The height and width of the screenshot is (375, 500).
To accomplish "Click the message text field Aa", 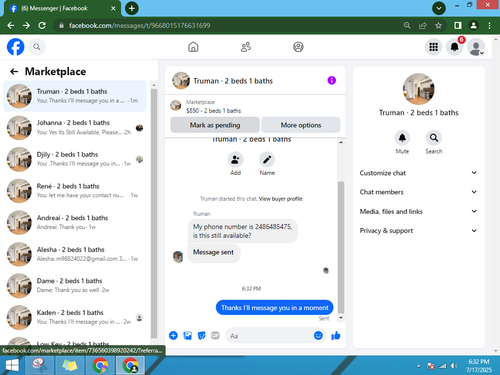I will coord(268,336).
